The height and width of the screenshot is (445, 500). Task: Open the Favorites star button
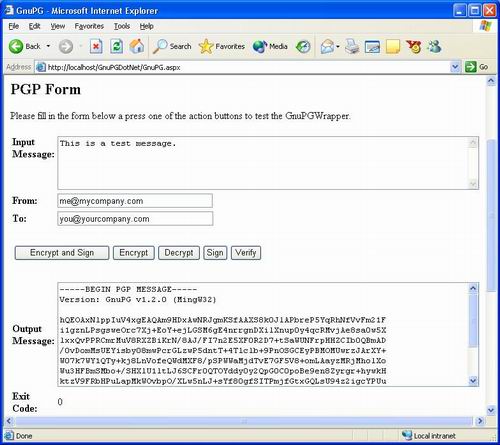pos(222,46)
